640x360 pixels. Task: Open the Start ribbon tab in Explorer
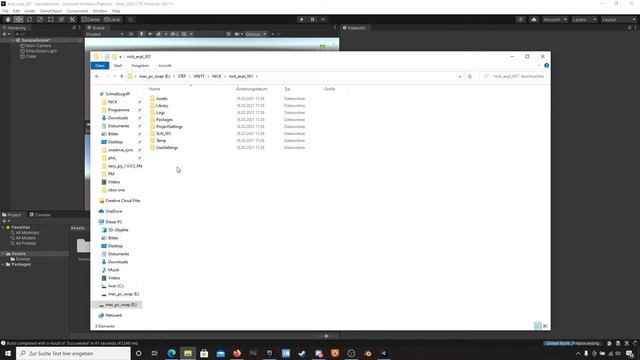(118, 66)
